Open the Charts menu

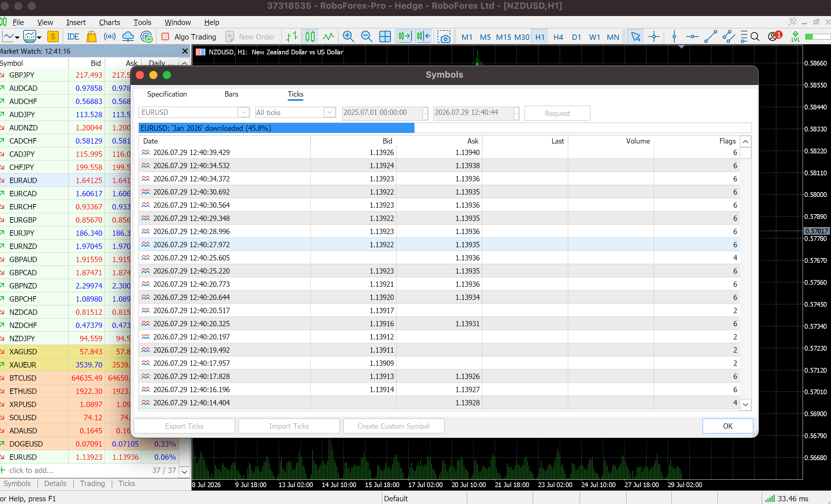click(109, 22)
